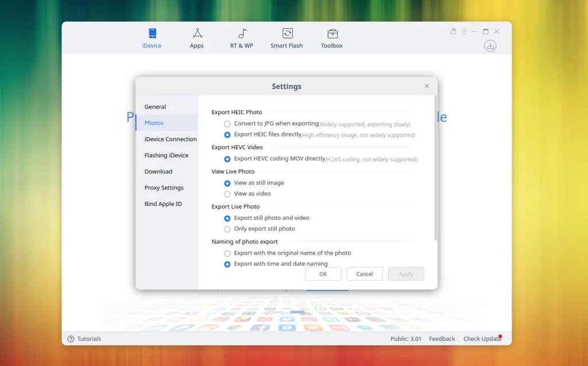588x366 pixels.
Task: Click the pin window icon near the menu
Action: tap(453, 32)
